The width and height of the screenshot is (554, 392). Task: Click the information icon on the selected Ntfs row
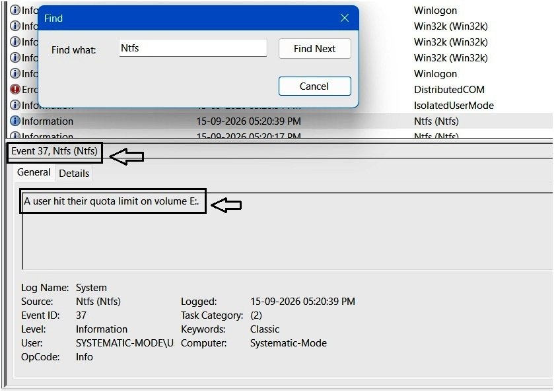coord(15,121)
